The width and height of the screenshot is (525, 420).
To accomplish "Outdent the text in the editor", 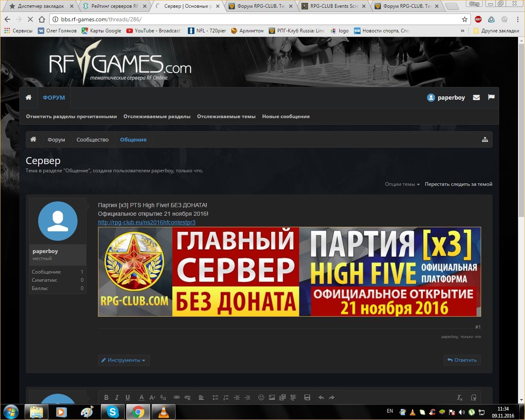I will coord(237,397).
